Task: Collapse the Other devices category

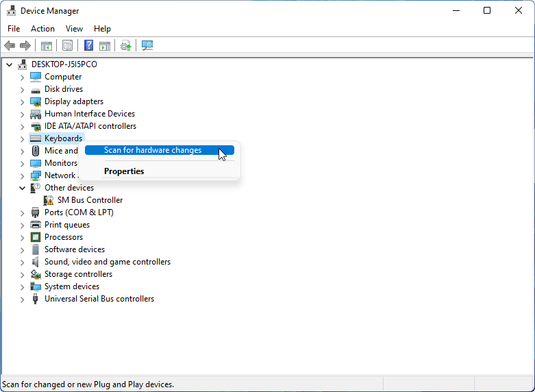Action: pyautogui.click(x=22, y=188)
